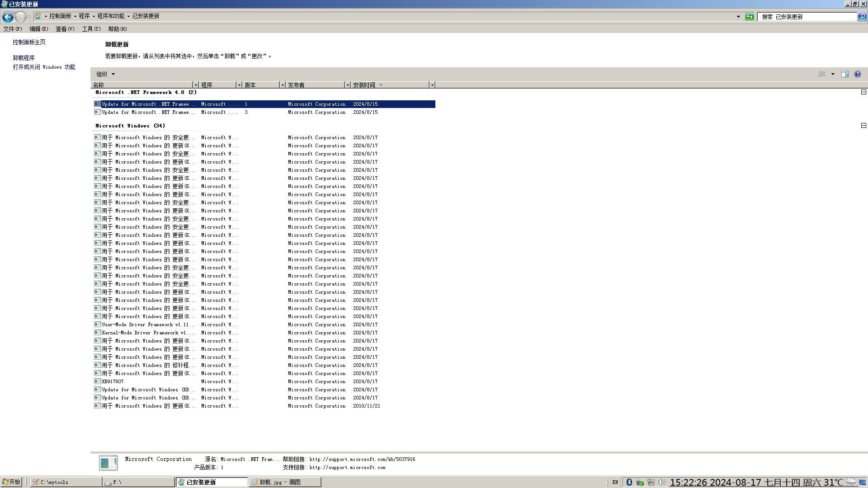The height and width of the screenshot is (488, 868).
Task: Open the 版本 column filter dropdown
Action: click(x=283, y=85)
